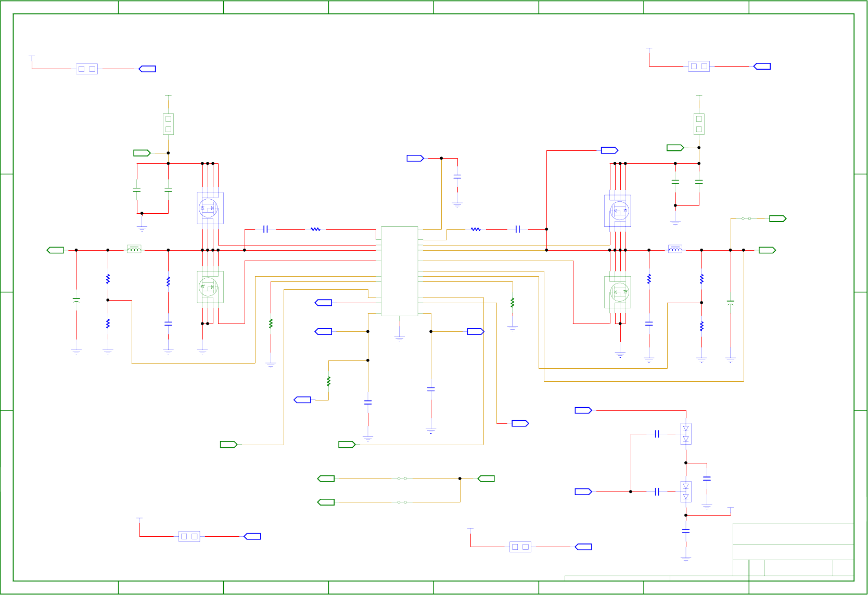Select the two-pin jumper at bottom-left
868x595 pixels.
coord(189,536)
